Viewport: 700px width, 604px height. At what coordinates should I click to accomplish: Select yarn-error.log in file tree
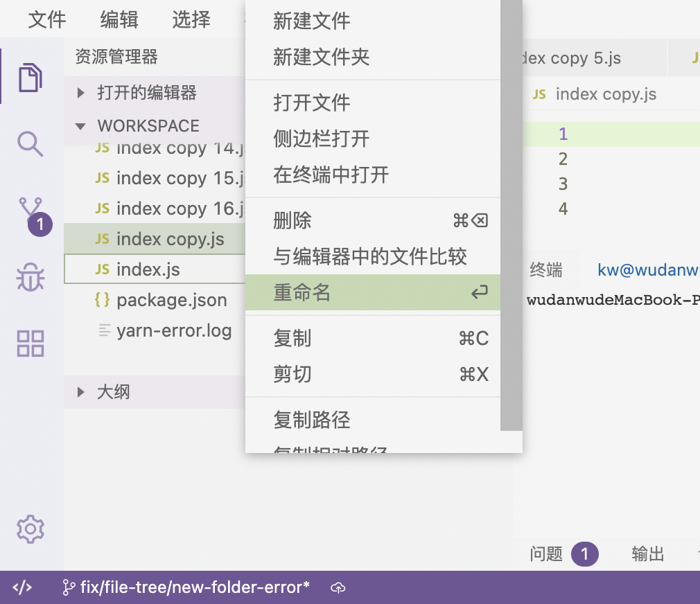click(155, 330)
